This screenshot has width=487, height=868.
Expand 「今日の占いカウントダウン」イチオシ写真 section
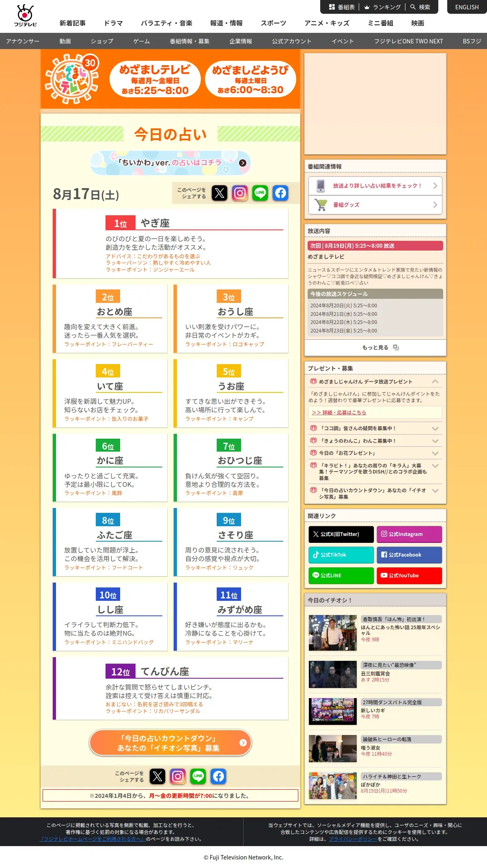point(435,491)
